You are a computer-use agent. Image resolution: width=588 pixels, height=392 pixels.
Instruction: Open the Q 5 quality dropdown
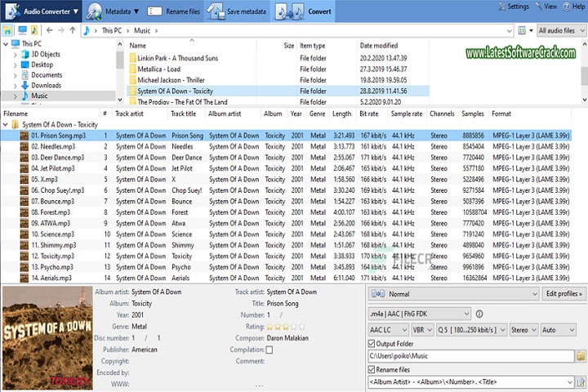tap(471, 330)
